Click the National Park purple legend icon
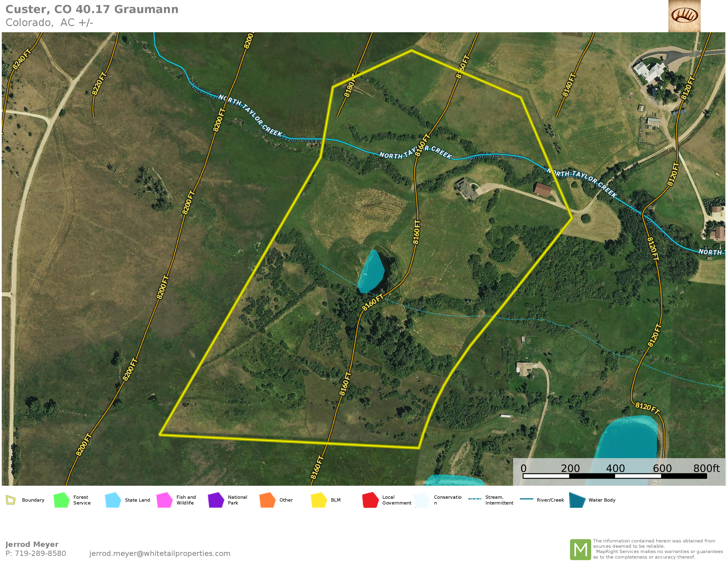This screenshot has height=563, width=728. coord(216,500)
